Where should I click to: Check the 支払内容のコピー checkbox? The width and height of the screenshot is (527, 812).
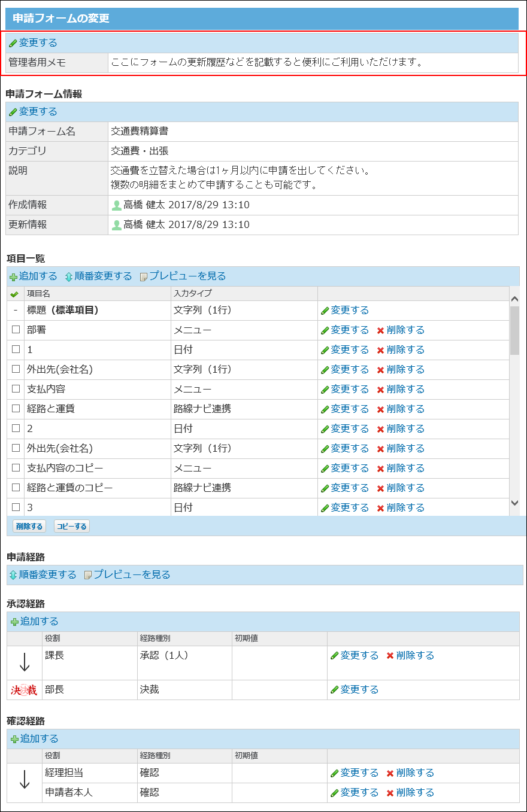pyautogui.click(x=16, y=468)
